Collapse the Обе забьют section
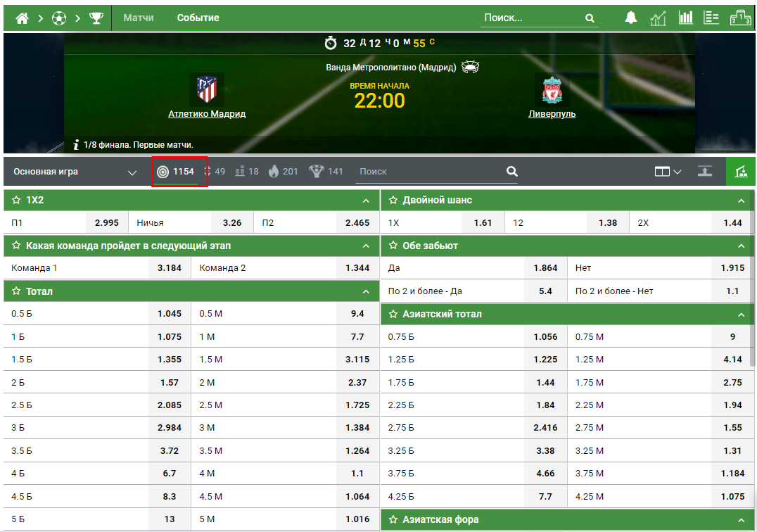This screenshot has width=757, height=532. coord(741,246)
